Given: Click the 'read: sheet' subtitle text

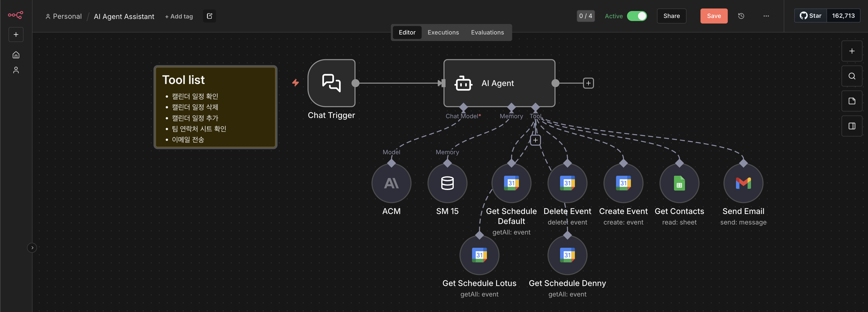Looking at the screenshot, I should [x=679, y=222].
